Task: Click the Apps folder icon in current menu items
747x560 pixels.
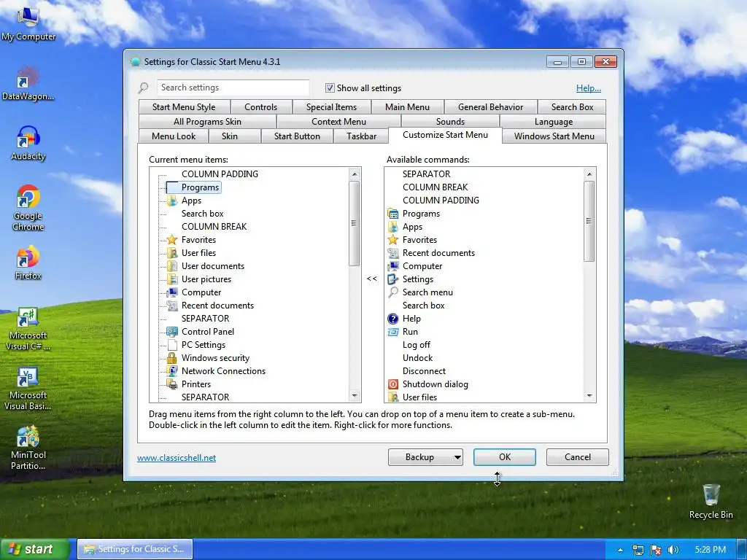Action: [x=172, y=201]
